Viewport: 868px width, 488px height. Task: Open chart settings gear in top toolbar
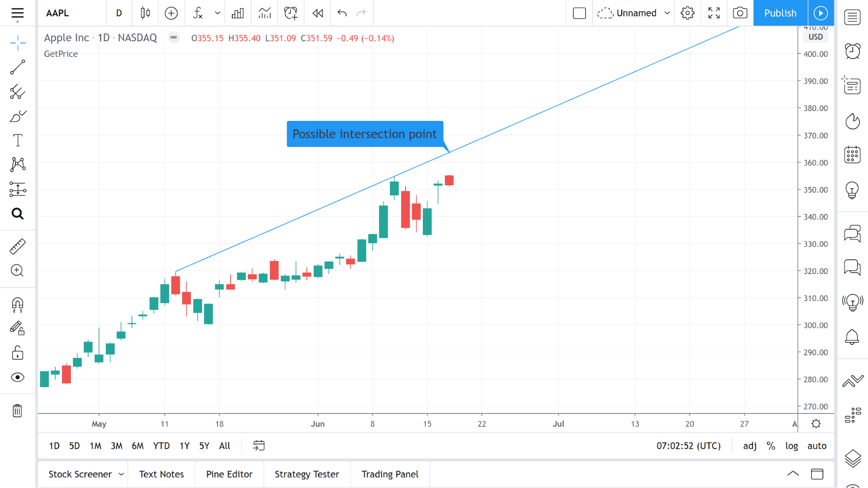pyautogui.click(x=687, y=13)
